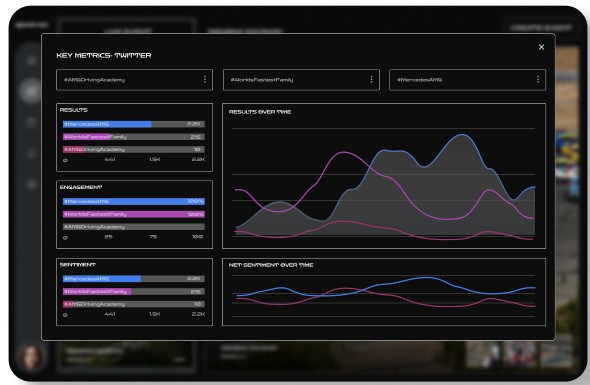Open options menu for #WorldsFastestFamily field
Viewport: 590px width, 385px height.
pos(371,79)
